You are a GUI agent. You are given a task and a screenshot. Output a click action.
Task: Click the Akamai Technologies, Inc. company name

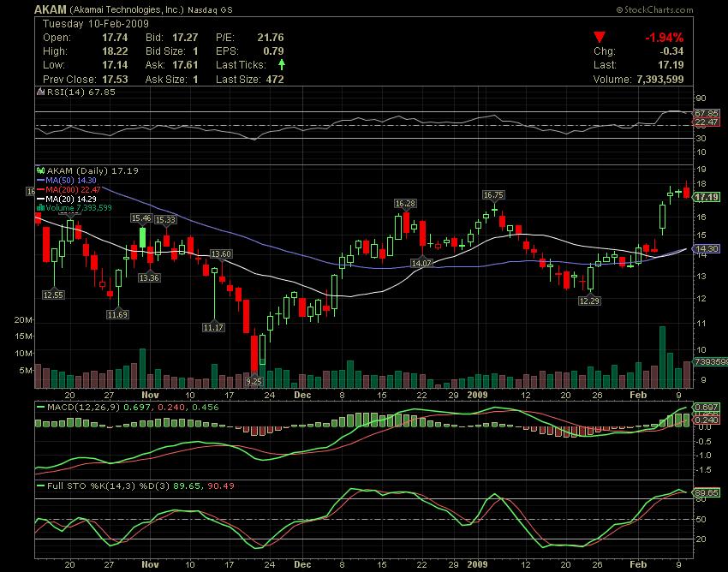(128, 9)
